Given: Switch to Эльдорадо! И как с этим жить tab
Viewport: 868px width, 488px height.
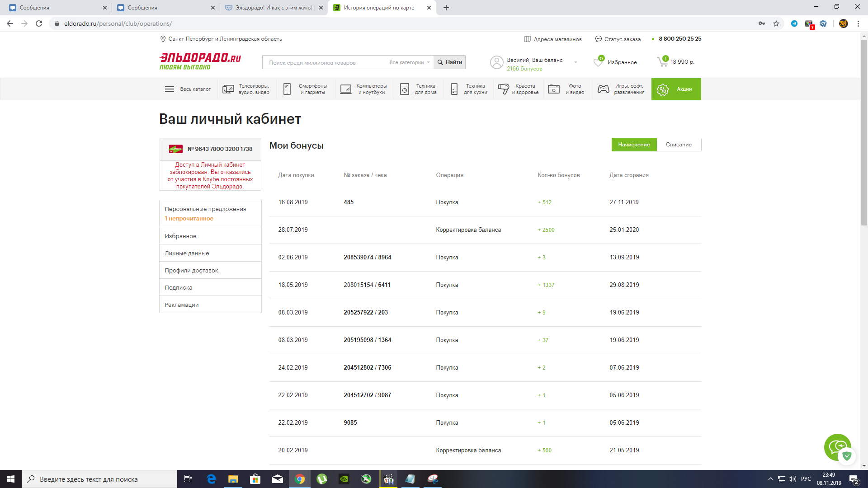Looking at the screenshot, I should [x=274, y=8].
